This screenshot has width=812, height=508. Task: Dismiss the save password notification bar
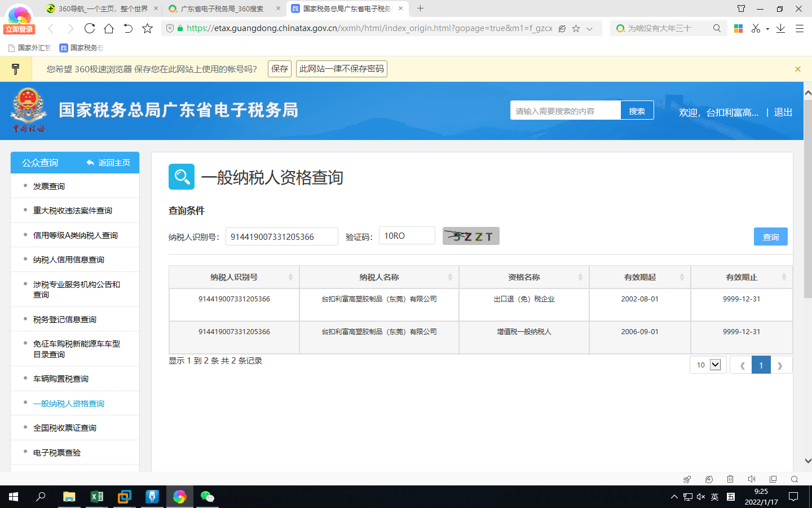pyautogui.click(x=797, y=69)
